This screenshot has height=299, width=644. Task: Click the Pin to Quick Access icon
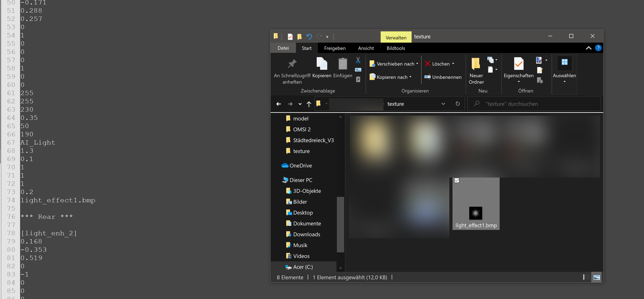pyautogui.click(x=292, y=64)
